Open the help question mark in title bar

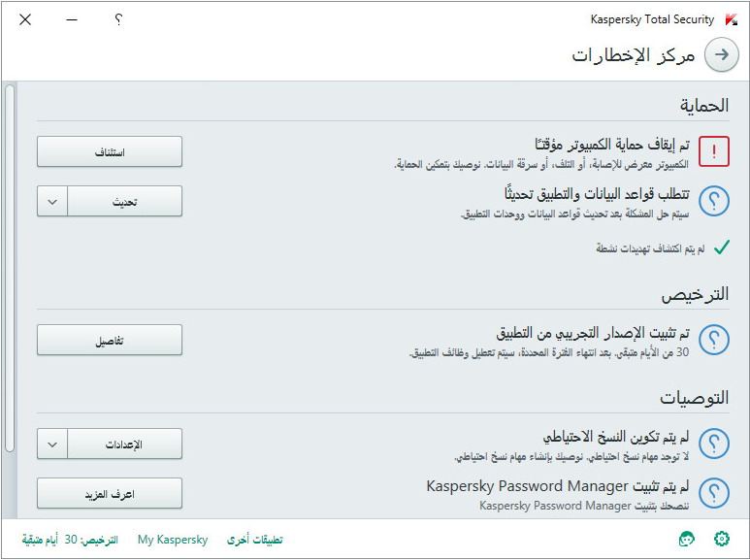(x=118, y=19)
